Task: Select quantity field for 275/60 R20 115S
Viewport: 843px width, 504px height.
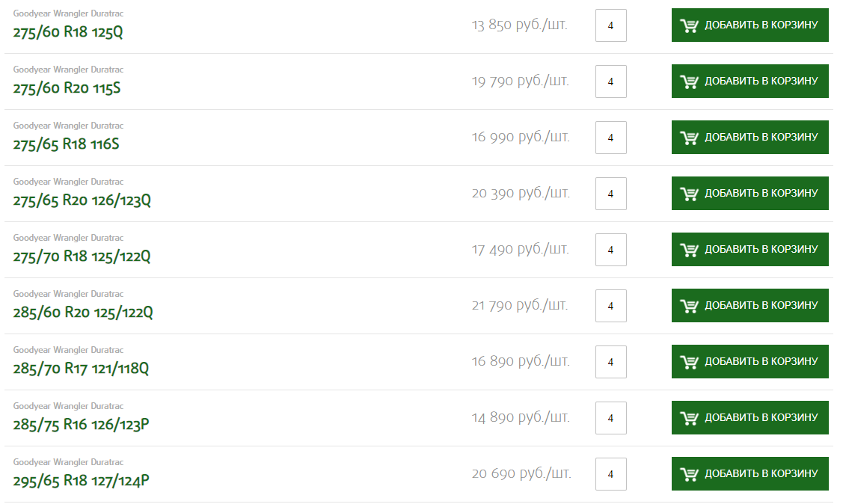Action: point(610,82)
